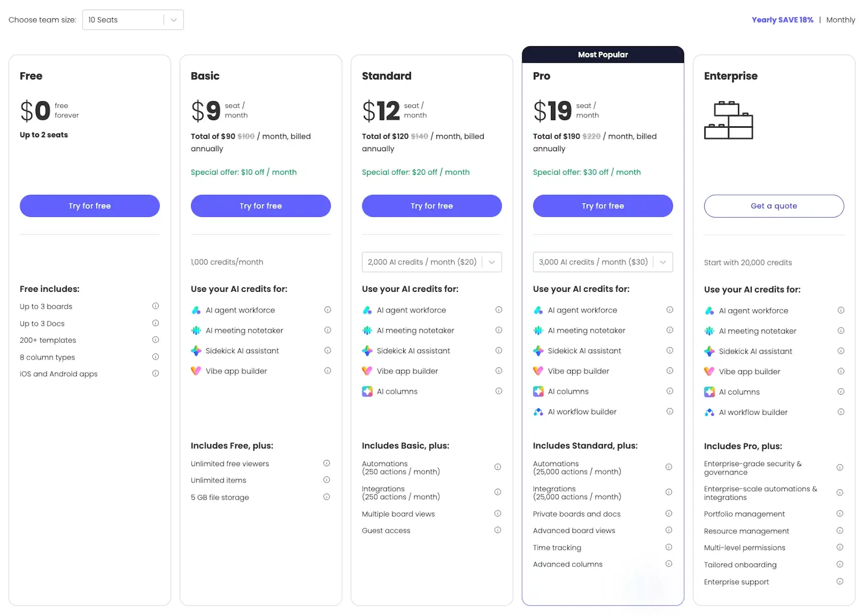Click Special offer: $10 off / month text

244,172
